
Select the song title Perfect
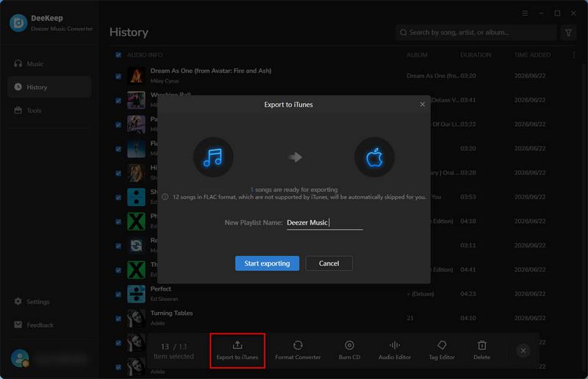(x=160, y=289)
